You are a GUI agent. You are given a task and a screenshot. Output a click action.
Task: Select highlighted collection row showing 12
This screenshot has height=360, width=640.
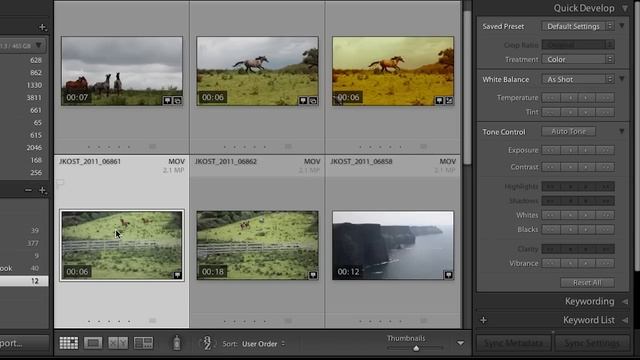(x=24, y=281)
